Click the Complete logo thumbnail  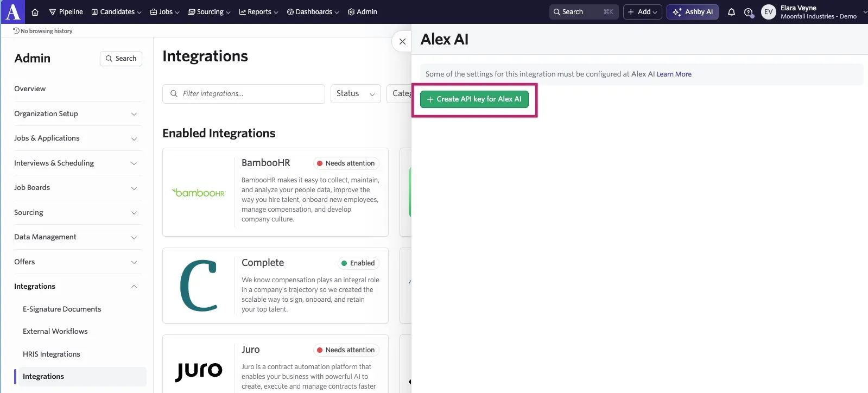[199, 286]
